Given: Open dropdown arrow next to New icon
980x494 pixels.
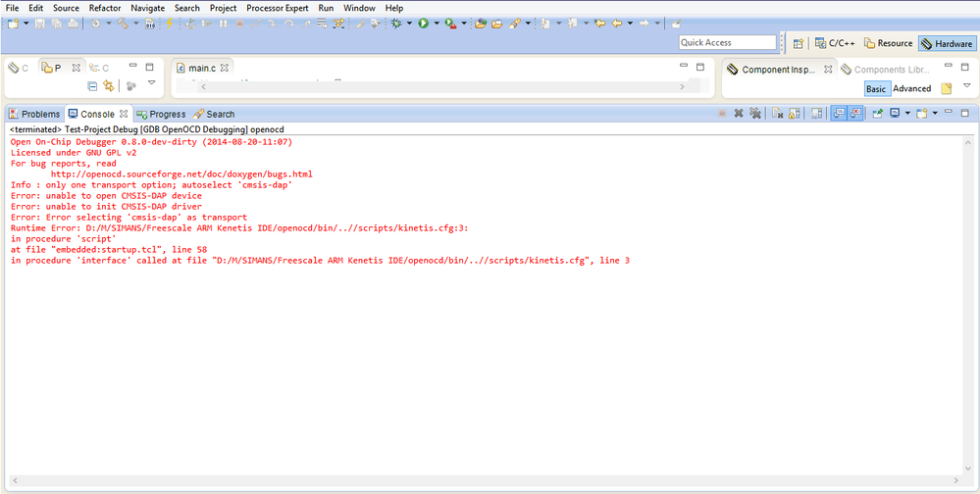Looking at the screenshot, I should point(26,24).
